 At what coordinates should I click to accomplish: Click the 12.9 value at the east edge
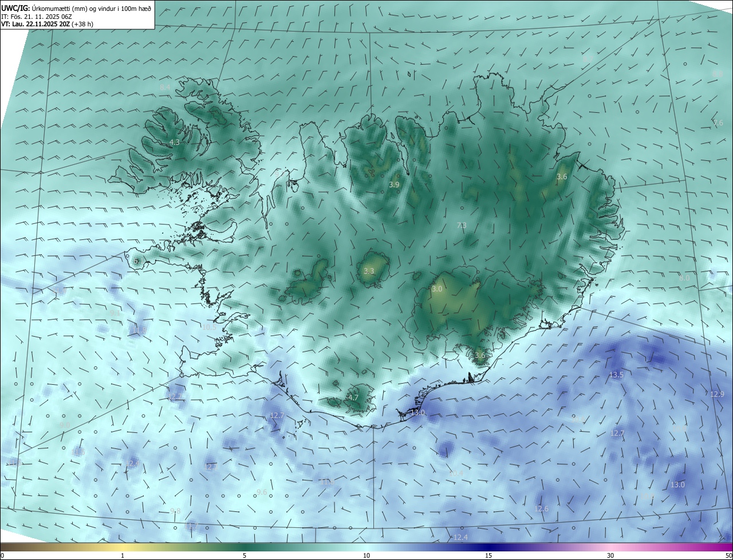coord(717,394)
